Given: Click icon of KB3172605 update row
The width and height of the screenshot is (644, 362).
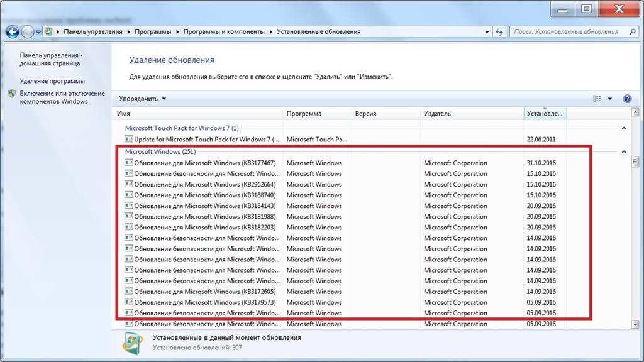Looking at the screenshot, I should (128, 291).
